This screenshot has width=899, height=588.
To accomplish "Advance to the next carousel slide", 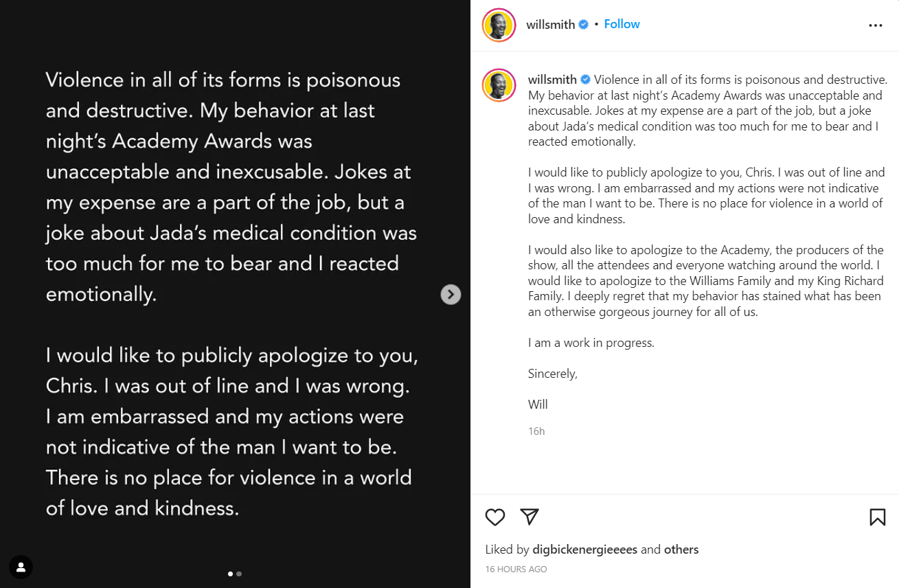I will click(x=451, y=295).
